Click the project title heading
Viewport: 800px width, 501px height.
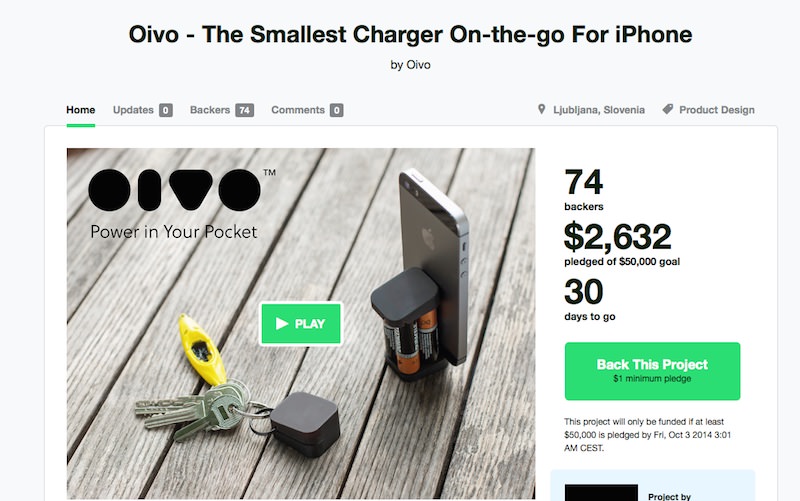410,34
